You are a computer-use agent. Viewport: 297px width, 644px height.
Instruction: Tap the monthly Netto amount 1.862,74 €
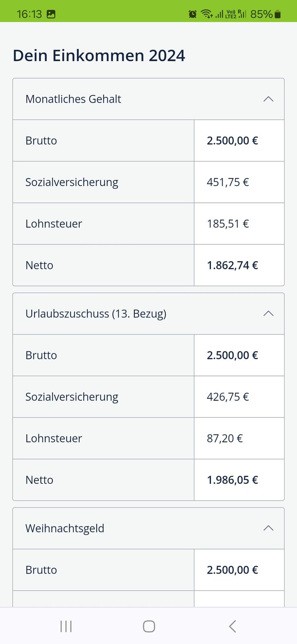coord(232,265)
